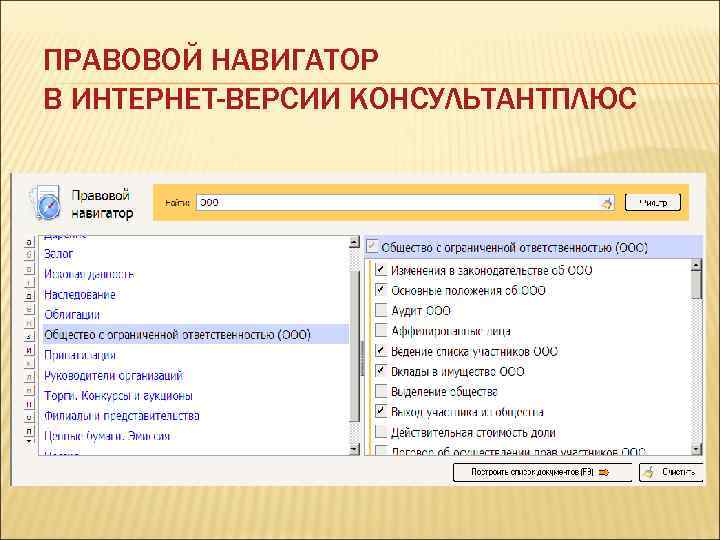720x540 pixels.
Task: Click the down arrow below the alphabet index
Action: [29, 441]
